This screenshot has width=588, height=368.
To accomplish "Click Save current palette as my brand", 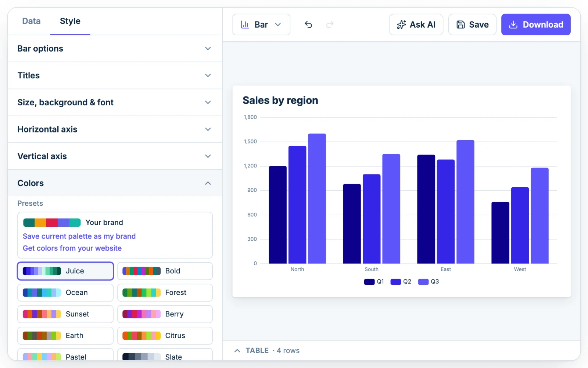I will (79, 236).
